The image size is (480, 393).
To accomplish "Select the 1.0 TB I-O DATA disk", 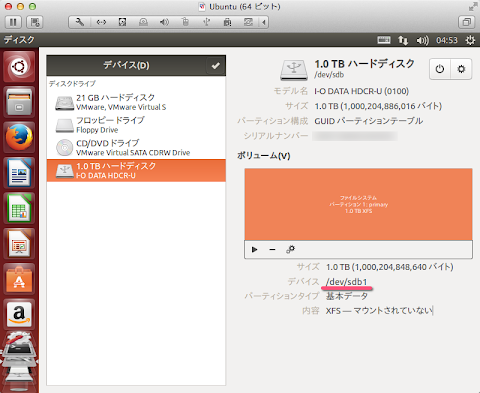I will [136, 170].
